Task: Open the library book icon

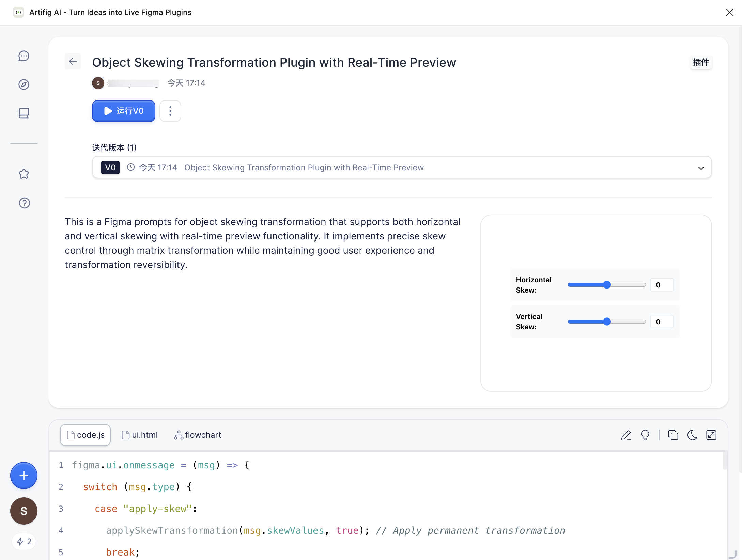Action: pyautogui.click(x=24, y=113)
